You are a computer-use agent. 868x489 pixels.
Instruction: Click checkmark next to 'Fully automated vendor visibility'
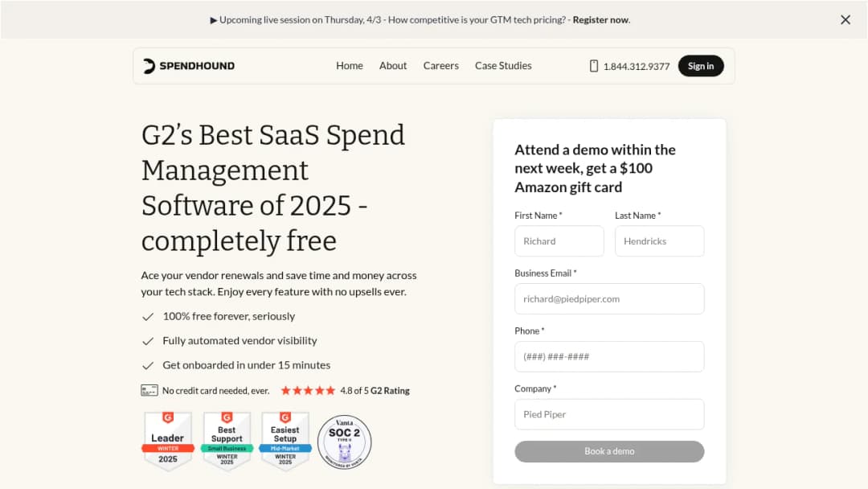click(x=147, y=341)
